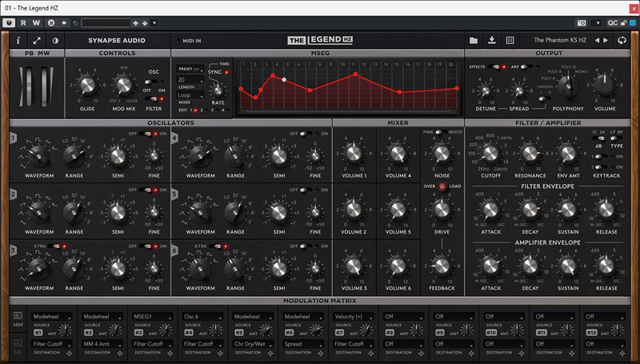
Task: Open the preset list grid icon
Action: click(510, 40)
